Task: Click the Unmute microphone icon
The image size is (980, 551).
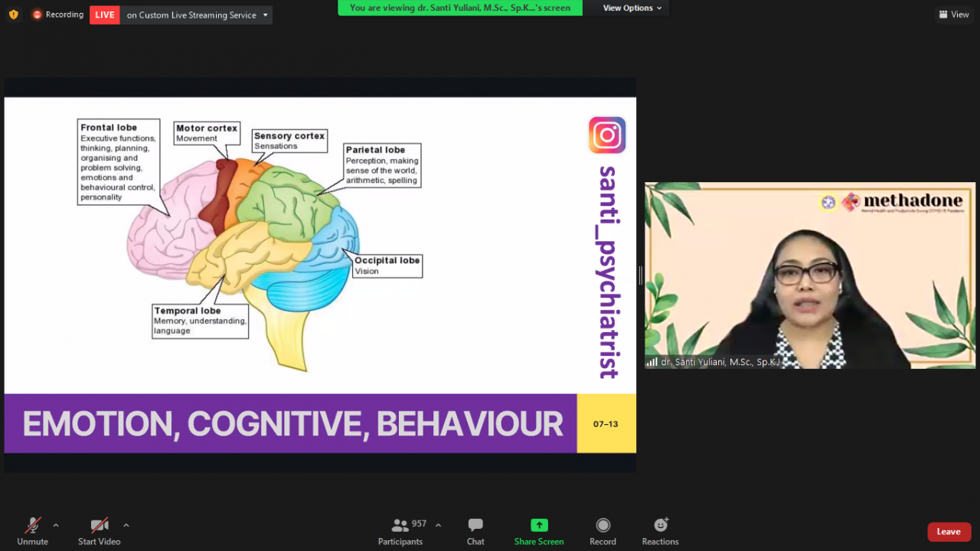Action: tap(32, 526)
